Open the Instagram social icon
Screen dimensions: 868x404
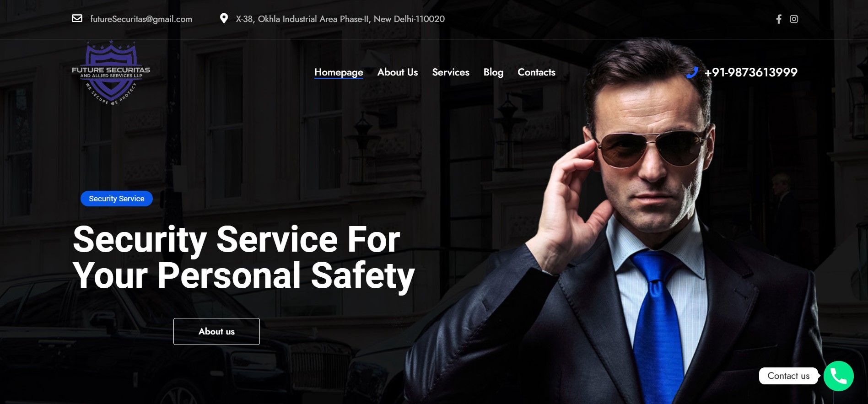(x=794, y=19)
